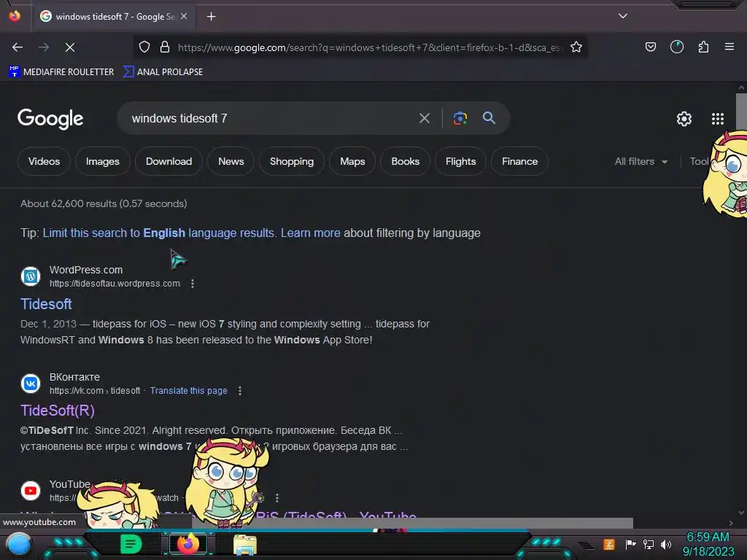Translate the VK result page
This screenshot has height=560, width=747.
coord(189,391)
